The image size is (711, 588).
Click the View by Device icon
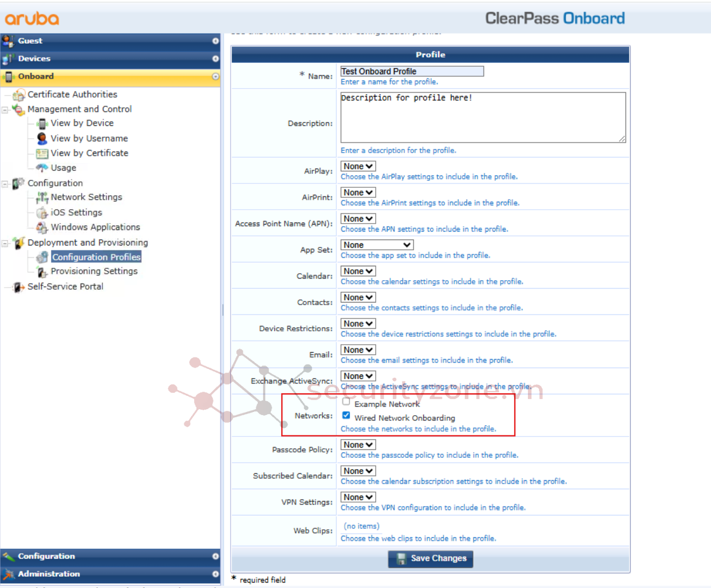coord(42,124)
